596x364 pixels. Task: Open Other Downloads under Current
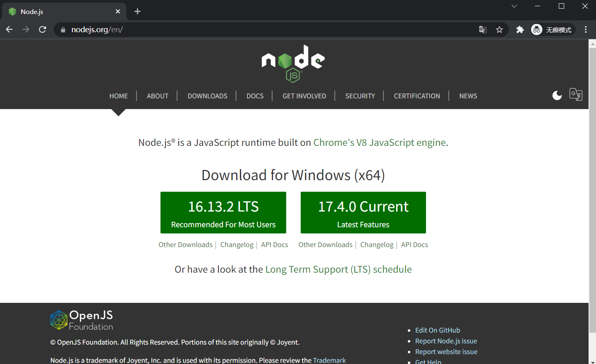point(326,245)
